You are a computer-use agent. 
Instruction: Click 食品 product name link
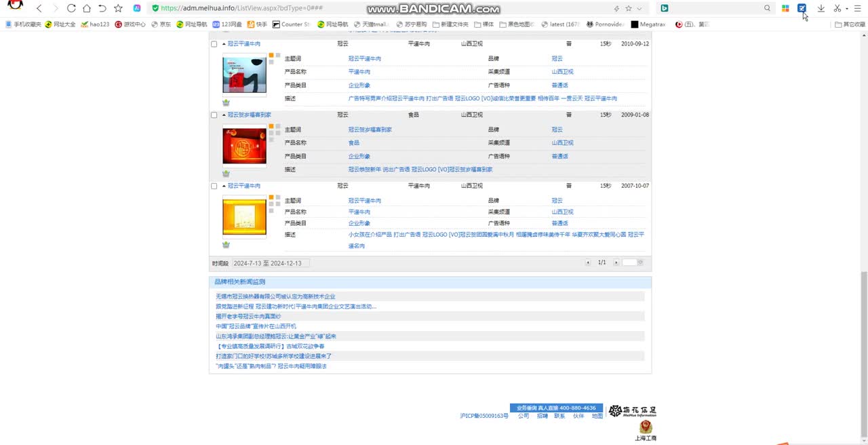(x=354, y=143)
